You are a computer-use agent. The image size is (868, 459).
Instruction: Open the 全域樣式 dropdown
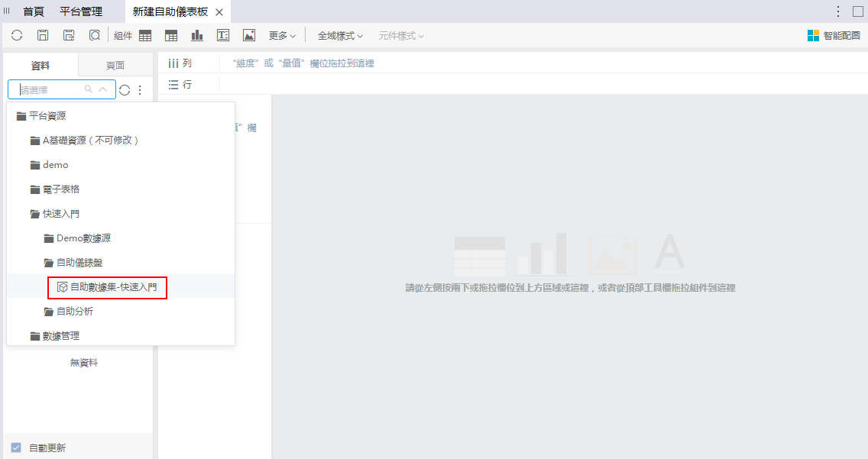[x=340, y=35]
